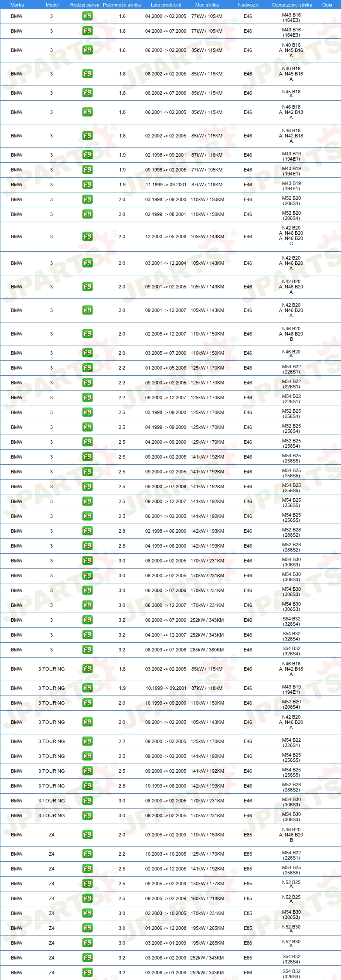Click fuel icon in 04.1999 -> 09.2000 row
Viewport: 341px width, 980px height.
point(87,427)
